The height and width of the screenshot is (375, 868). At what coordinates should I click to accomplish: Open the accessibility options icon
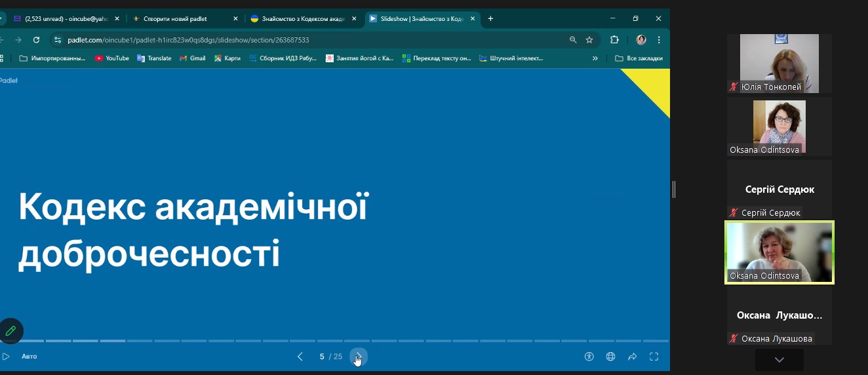[589, 357]
